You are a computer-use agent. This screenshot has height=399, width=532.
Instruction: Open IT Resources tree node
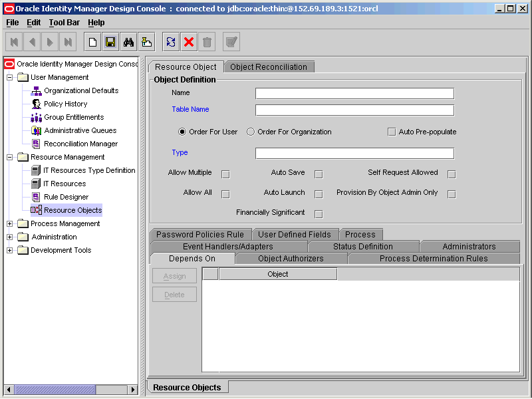click(x=59, y=184)
